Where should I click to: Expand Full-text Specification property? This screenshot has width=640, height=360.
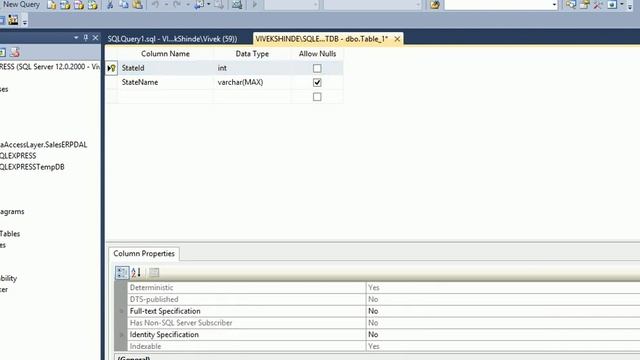click(121, 311)
